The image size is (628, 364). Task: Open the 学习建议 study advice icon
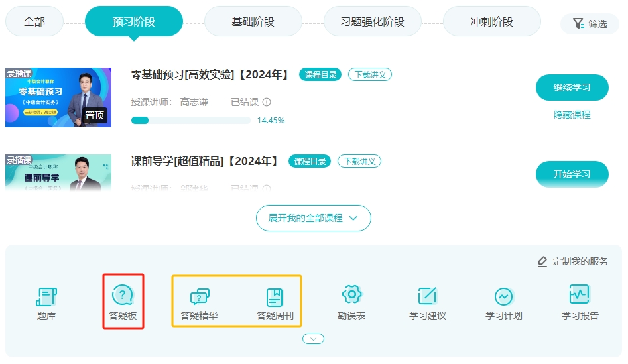pos(427,296)
